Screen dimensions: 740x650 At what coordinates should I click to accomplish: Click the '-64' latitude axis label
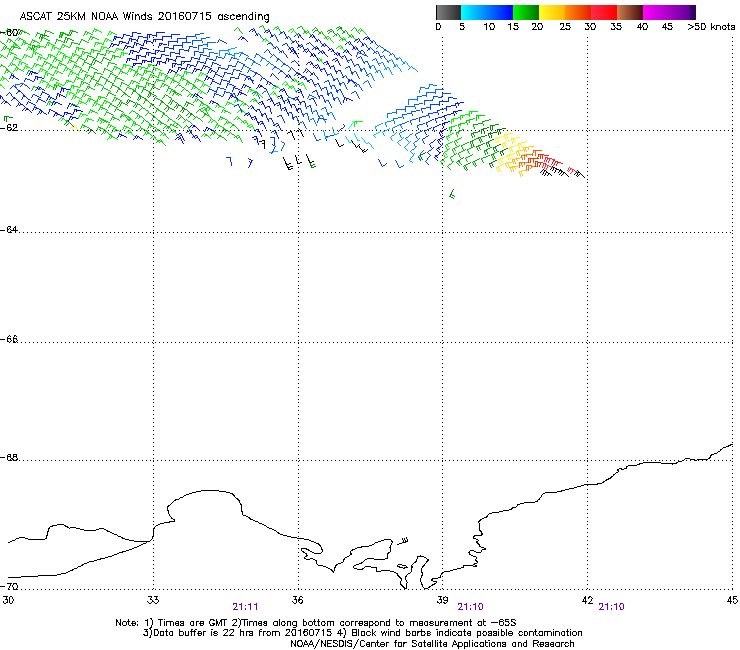9,230
